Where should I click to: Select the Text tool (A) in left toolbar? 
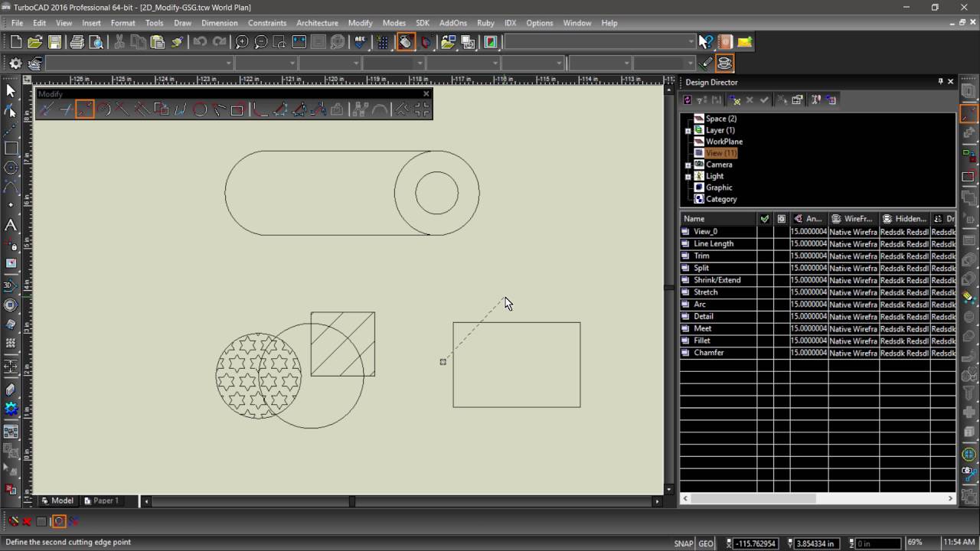pyautogui.click(x=11, y=225)
